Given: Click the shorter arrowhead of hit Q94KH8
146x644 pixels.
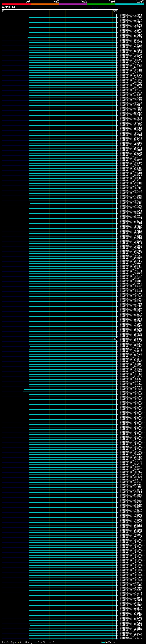Looking at the screenshot, I should [115, 339].
